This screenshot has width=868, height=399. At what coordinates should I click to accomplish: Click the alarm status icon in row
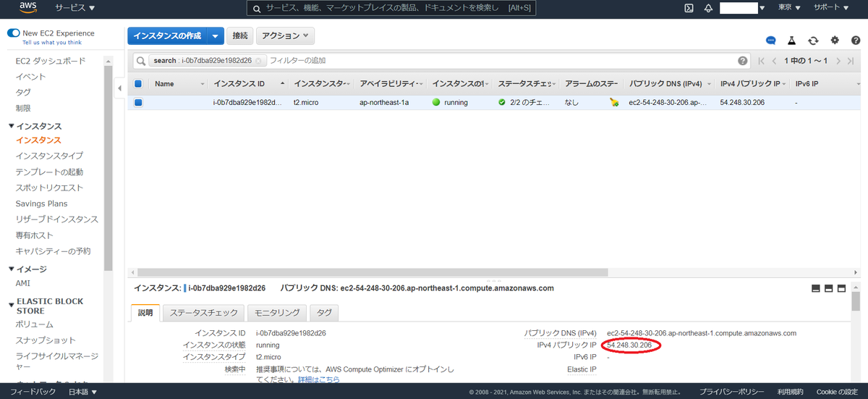(x=614, y=103)
